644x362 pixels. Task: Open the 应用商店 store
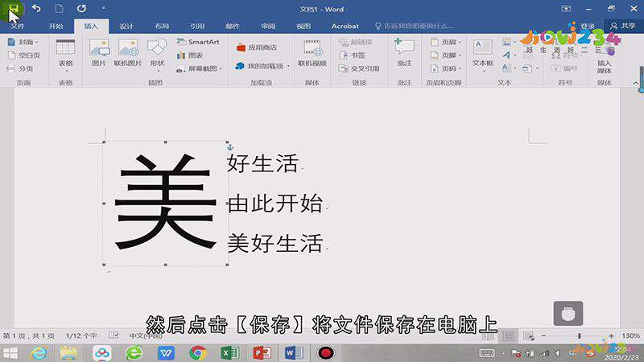(x=257, y=47)
